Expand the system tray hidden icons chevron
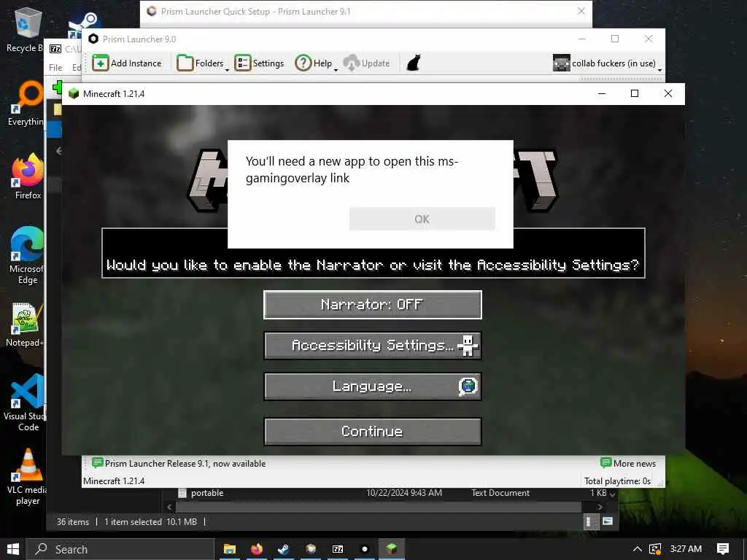Image resolution: width=747 pixels, height=560 pixels. tap(637, 549)
